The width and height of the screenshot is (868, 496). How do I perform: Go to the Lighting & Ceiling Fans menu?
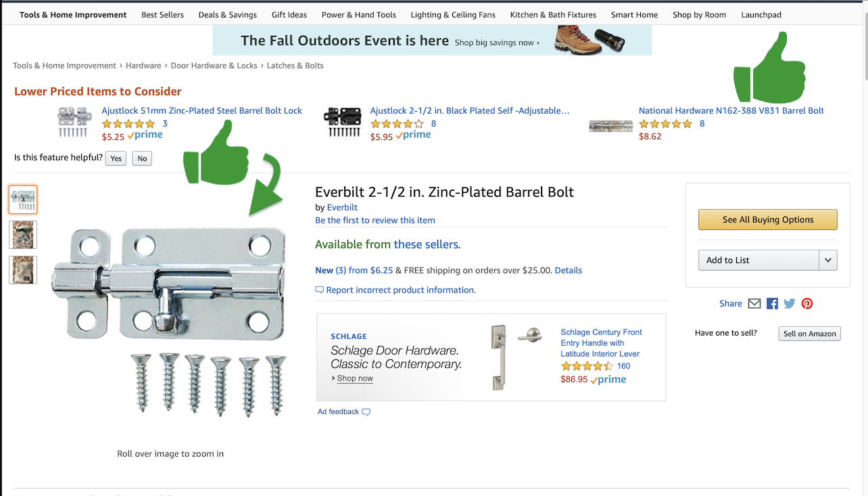[453, 15]
